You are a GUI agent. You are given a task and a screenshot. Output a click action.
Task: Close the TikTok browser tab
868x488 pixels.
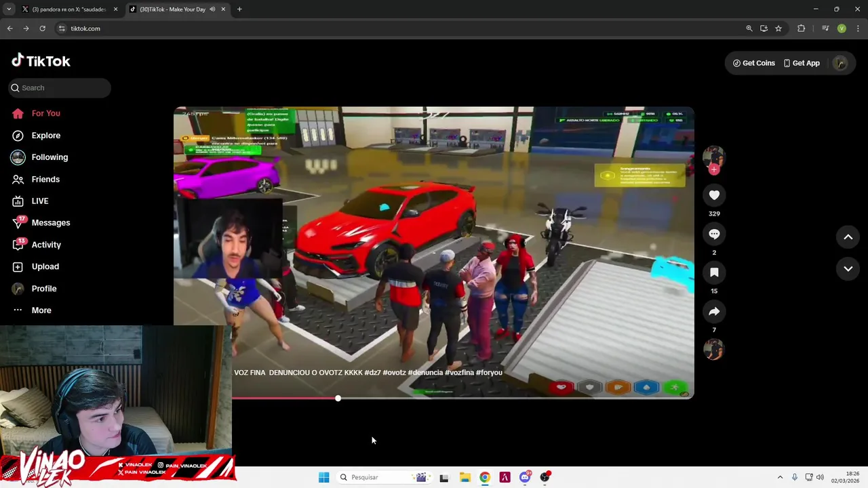223,9
